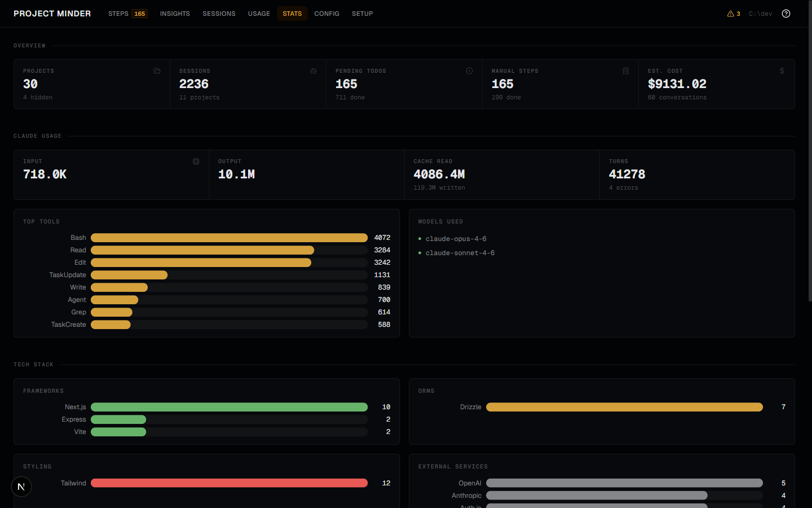Click the package icon on the Sessions card
The height and width of the screenshot is (508, 812).
point(313,71)
